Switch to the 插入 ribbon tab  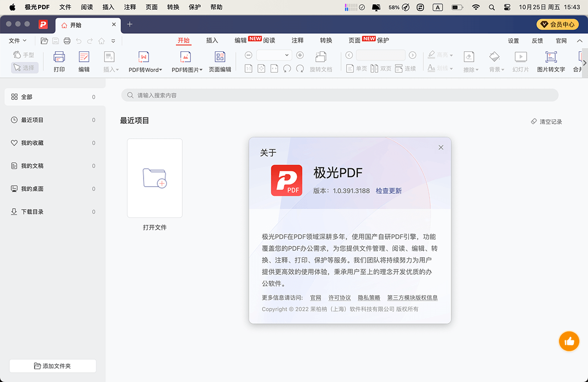pos(212,41)
